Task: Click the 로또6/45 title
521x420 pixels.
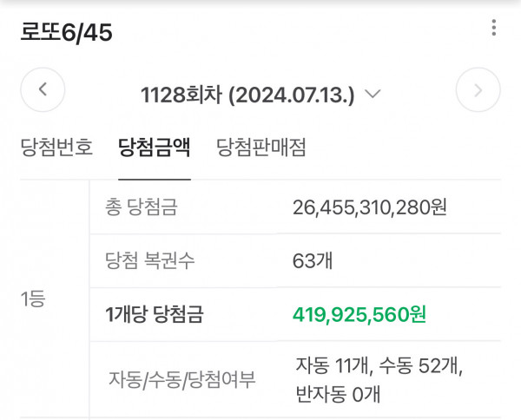Action: (x=67, y=33)
